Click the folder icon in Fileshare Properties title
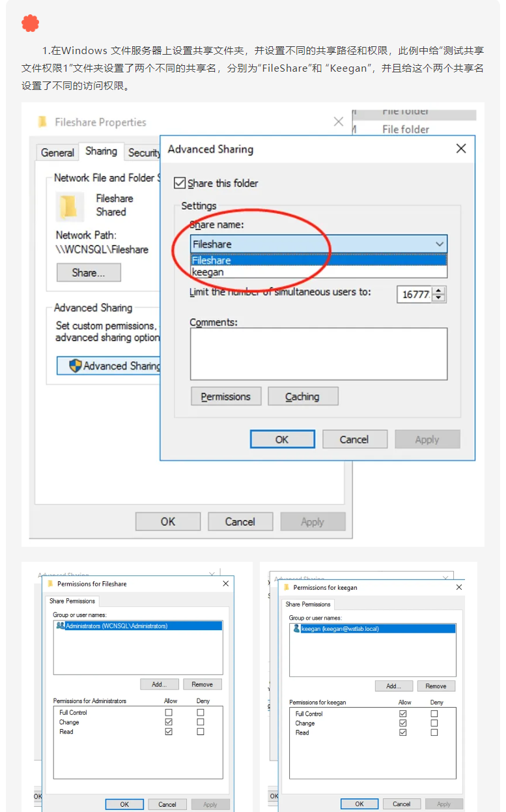This screenshot has height=812, width=506. tap(42, 122)
